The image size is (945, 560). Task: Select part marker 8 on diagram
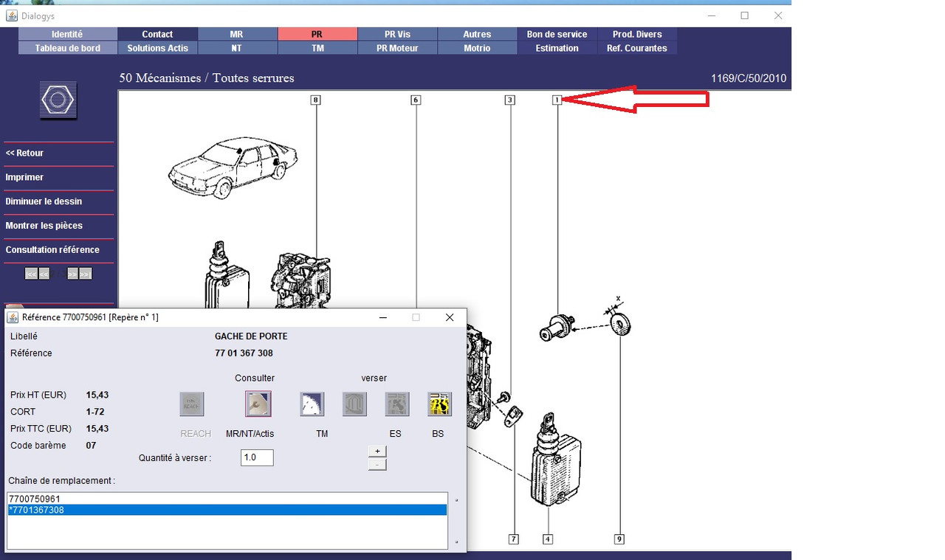[x=316, y=100]
